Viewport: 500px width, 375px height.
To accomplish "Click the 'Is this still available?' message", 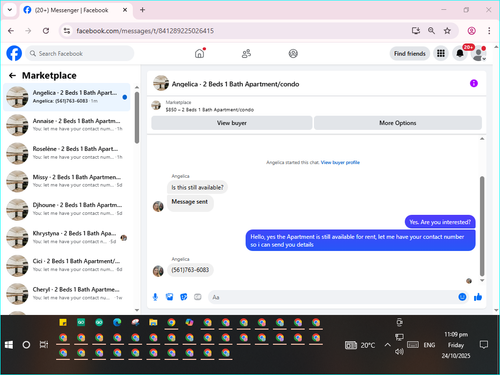I will [x=197, y=187].
